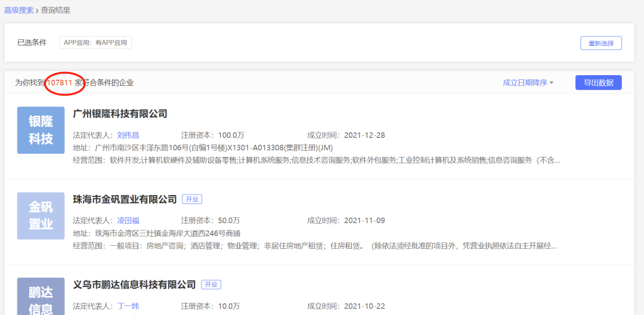644x315 pixels.
Task: Click 已选条件 label
Action: point(32,43)
